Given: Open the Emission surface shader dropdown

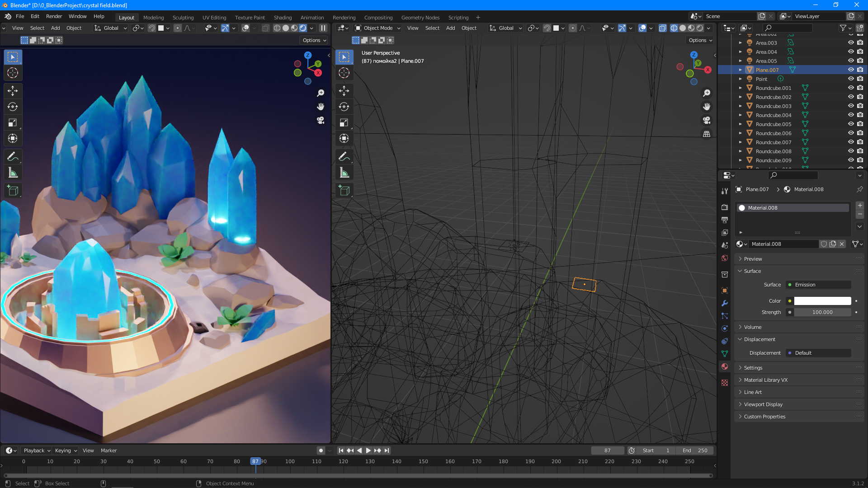Looking at the screenshot, I should 819,285.
